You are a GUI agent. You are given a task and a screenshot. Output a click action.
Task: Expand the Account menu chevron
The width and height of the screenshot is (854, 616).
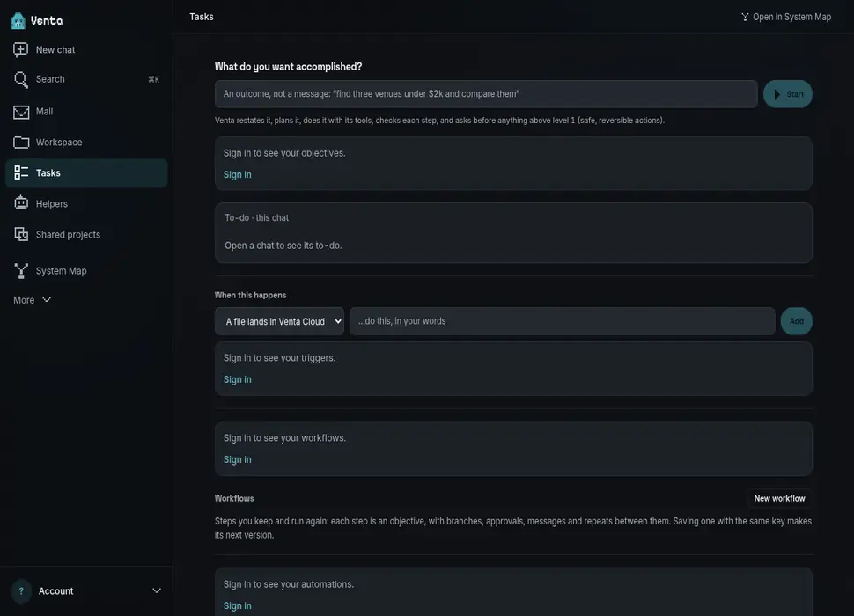pyautogui.click(x=157, y=591)
